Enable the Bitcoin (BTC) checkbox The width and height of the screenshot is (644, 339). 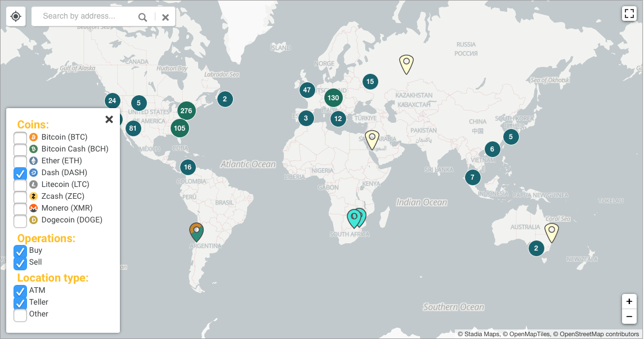point(20,137)
